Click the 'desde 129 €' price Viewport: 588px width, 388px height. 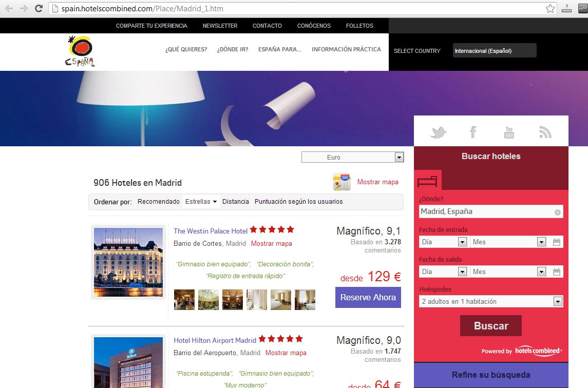pyautogui.click(x=370, y=277)
